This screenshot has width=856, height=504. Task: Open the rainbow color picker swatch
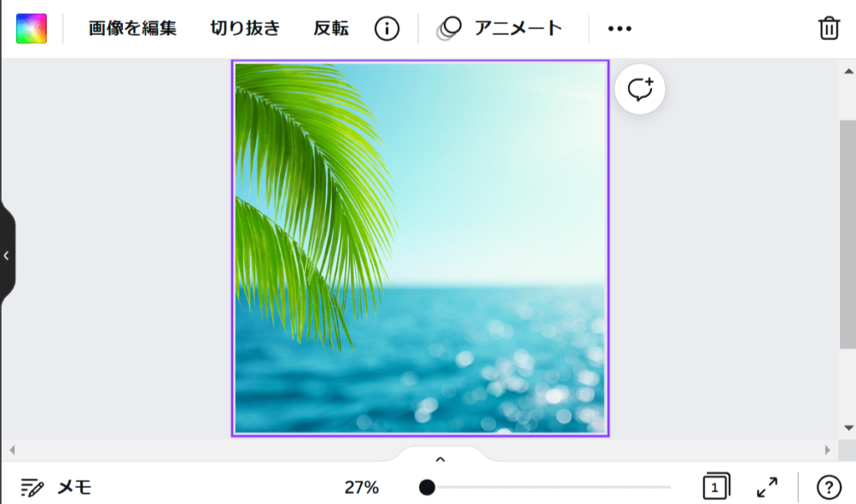click(31, 28)
